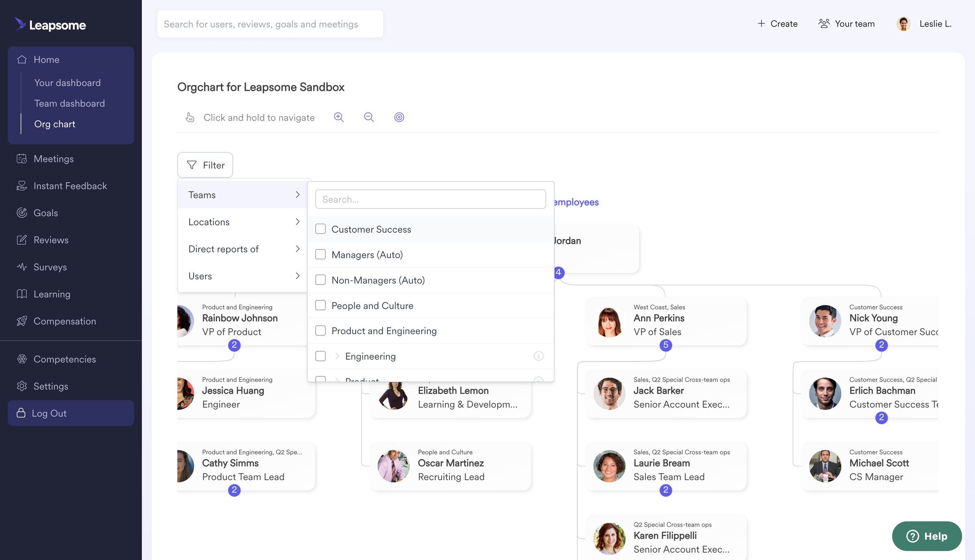This screenshot has width=975, height=560.
Task: Collapse the top node's 4 reports badge
Action: (x=559, y=272)
